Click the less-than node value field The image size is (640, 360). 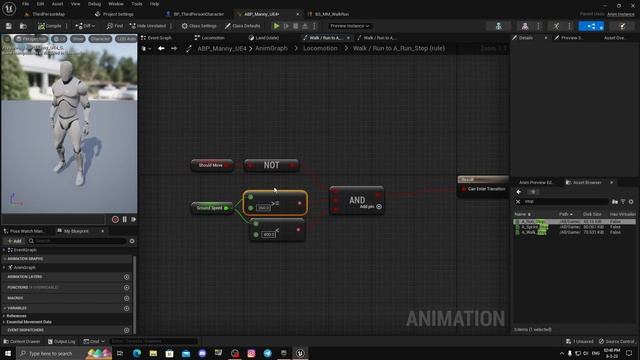pyautogui.click(x=268, y=234)
